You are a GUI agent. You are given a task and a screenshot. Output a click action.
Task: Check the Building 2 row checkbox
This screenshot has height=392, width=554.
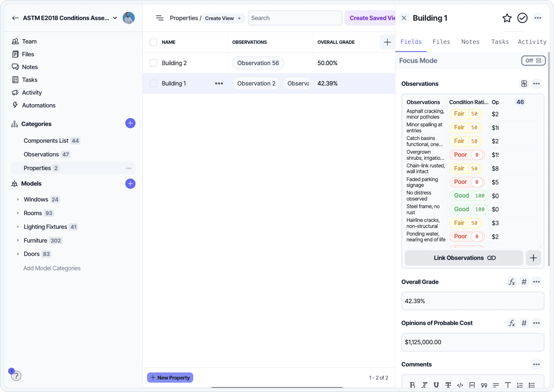click(x=153, y=63)
